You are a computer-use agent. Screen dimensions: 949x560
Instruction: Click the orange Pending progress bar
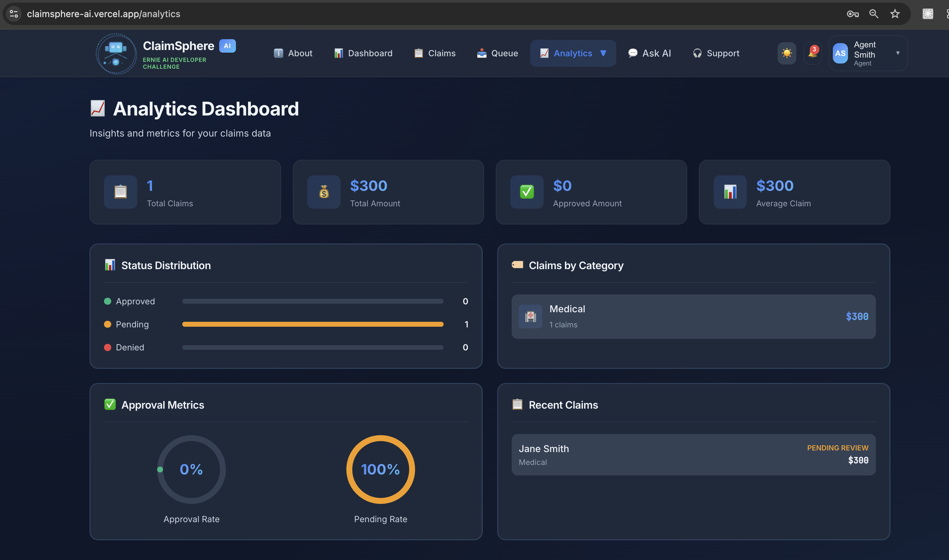coord(312,324)
